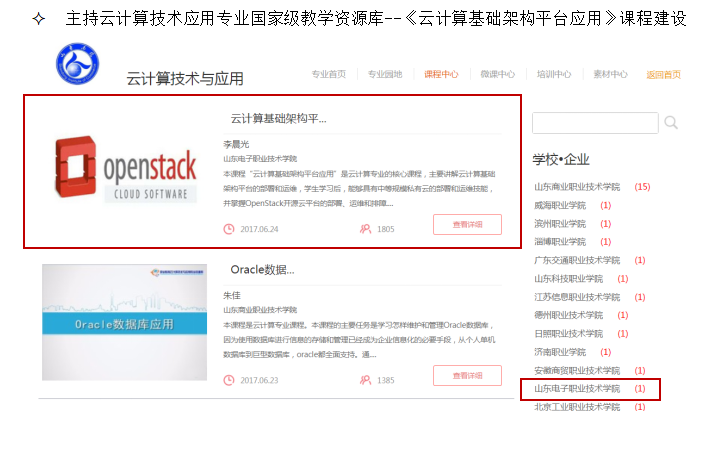Click the 返回首页 link

tap(663, 74)
